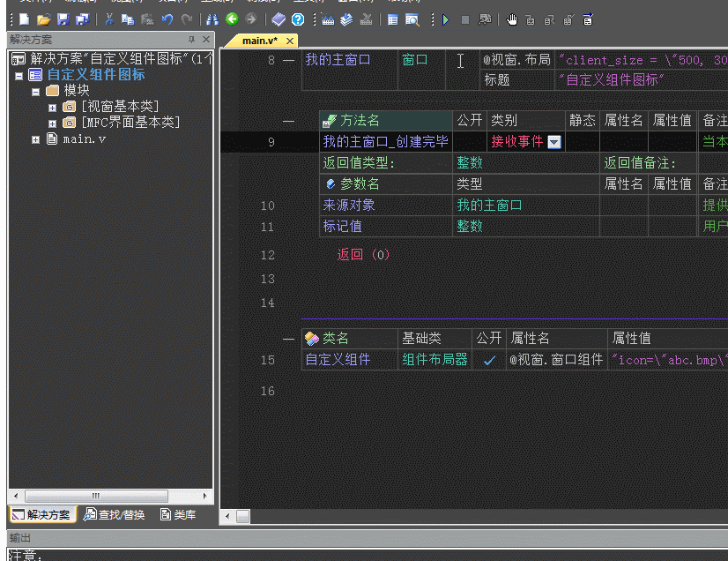This screenshot has height=561, width=728.
Task: Pin the 解决方案 panel with pushpin
Action: pyautogui.click(x=192, y=40)
